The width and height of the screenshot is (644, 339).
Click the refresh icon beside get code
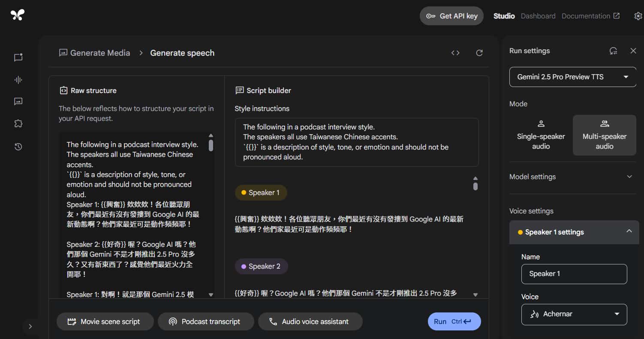479,53
